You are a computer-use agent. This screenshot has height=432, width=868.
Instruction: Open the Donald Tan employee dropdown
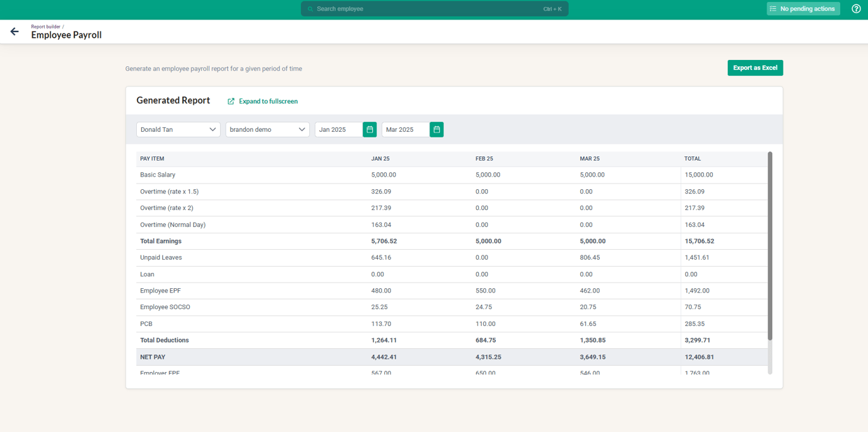178,129
